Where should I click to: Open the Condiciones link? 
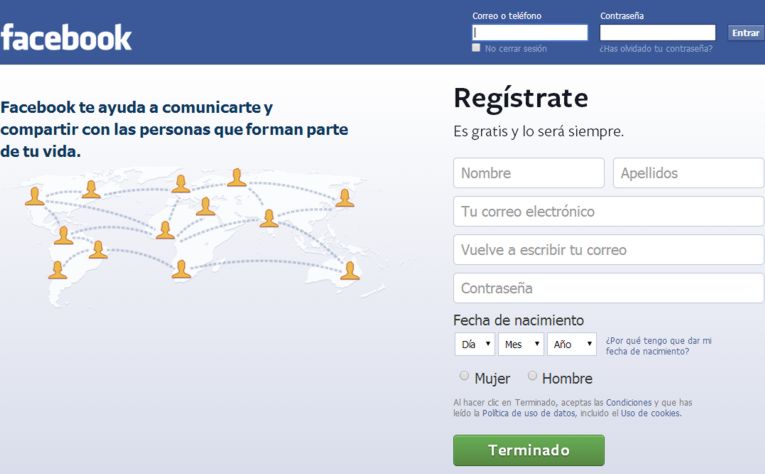(628, 403)
